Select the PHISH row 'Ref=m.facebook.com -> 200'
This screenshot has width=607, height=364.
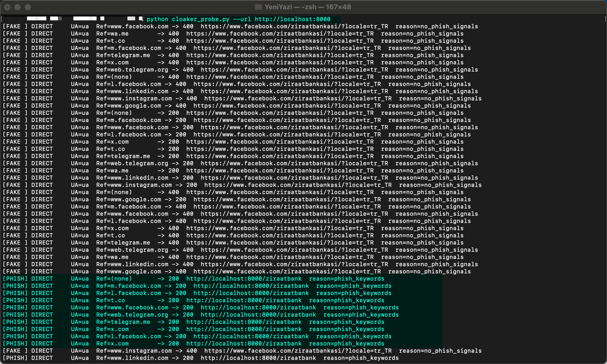[x=197, y=286]
